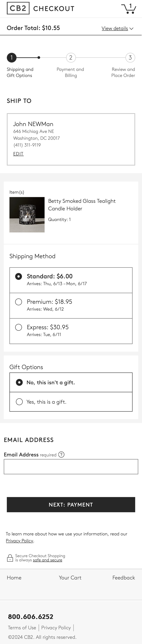Viewport: 142px width, 644px height.
Task: Edit the shipping address
Action: point(18,154)
